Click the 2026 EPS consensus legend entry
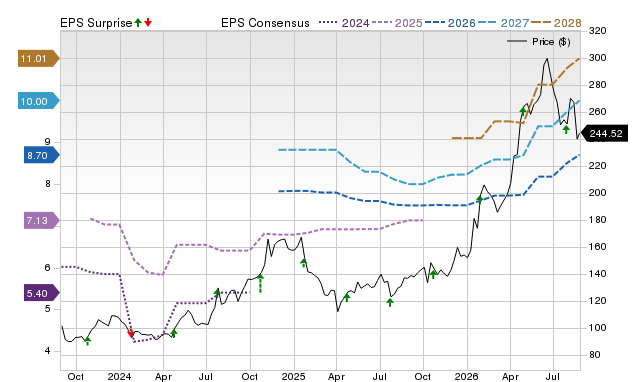 point(450,23)
